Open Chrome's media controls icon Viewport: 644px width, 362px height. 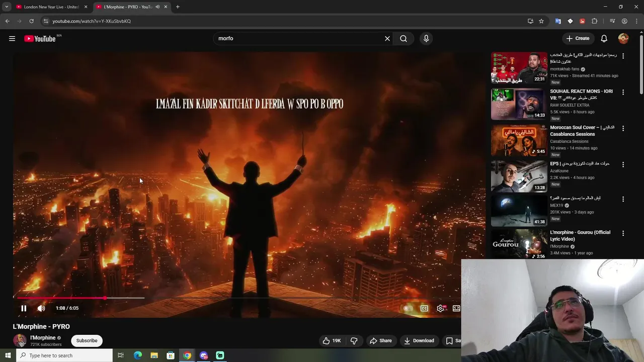tap(612, 21)
